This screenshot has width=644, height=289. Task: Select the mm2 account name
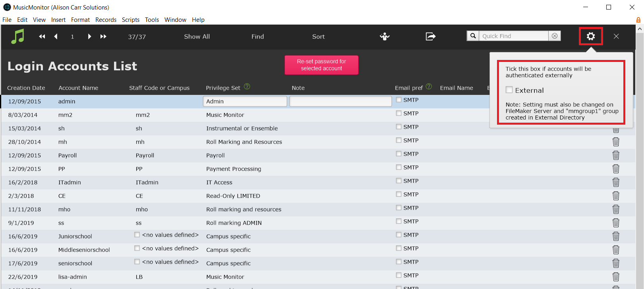[x=65, y=115]
